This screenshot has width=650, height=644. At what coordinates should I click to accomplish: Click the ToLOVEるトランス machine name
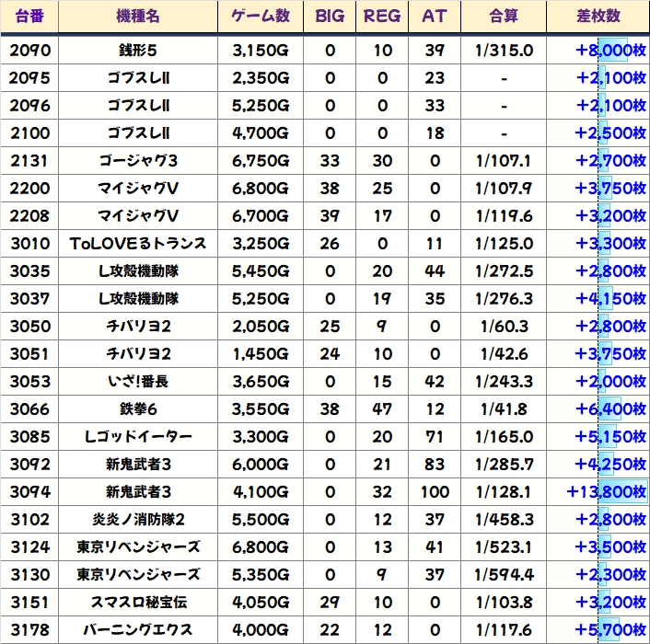click(138, 244)
